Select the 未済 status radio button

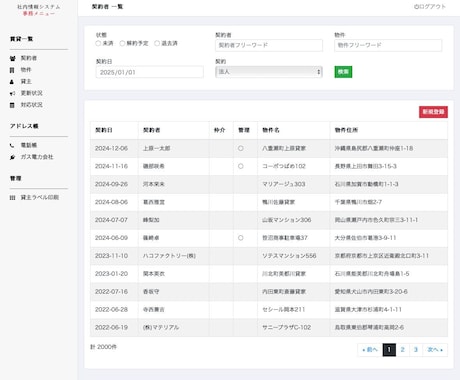(x=98, y=43)
